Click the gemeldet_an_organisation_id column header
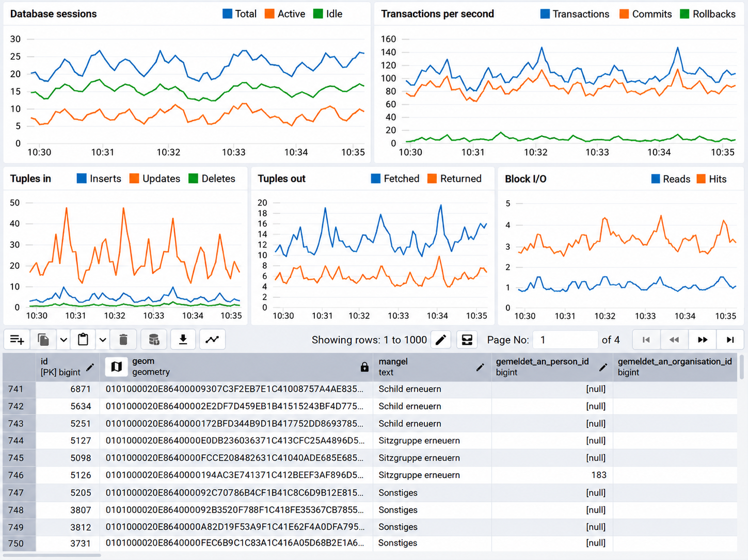The image size is (748, 560). pos(675,367)
